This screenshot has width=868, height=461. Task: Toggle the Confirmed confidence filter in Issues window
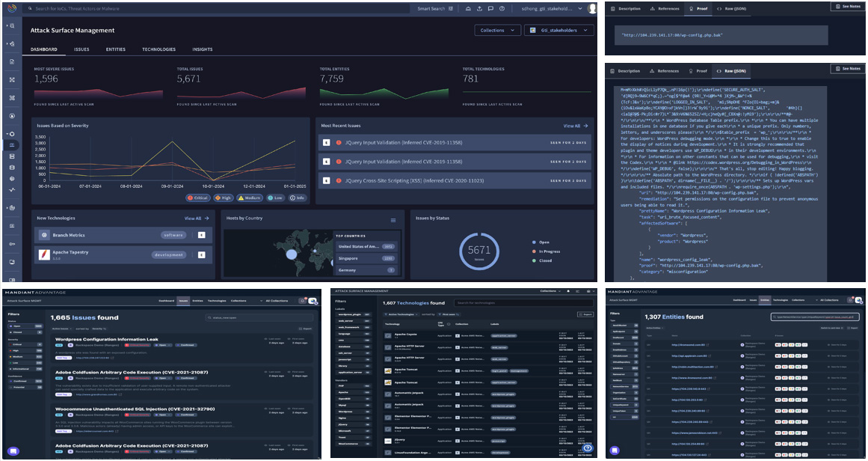[x=25, y=381]
